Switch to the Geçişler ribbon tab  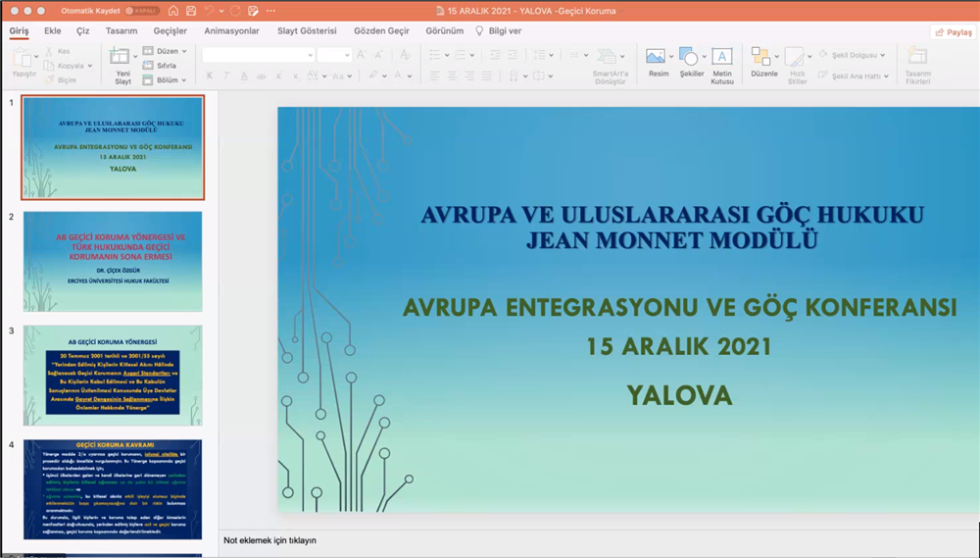[170, 30]
